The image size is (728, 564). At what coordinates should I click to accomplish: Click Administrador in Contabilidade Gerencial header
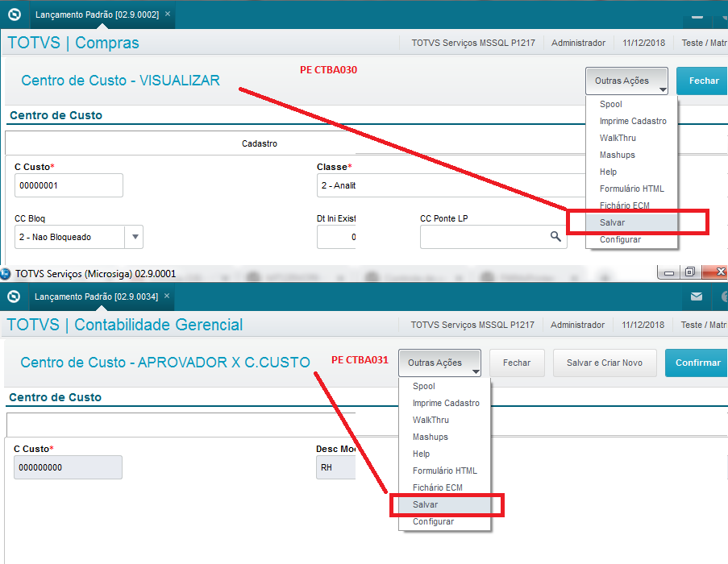point(577,325)
